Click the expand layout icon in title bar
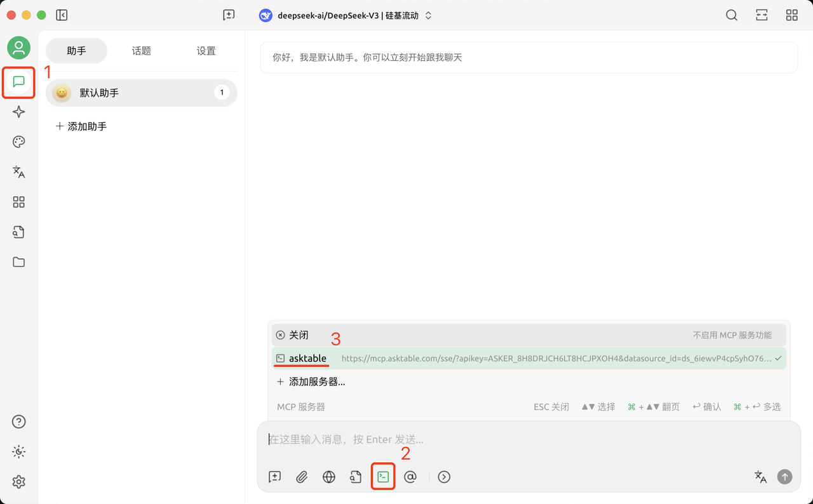The height and width of the screenshot is (504, 813). tap(762, 15)
